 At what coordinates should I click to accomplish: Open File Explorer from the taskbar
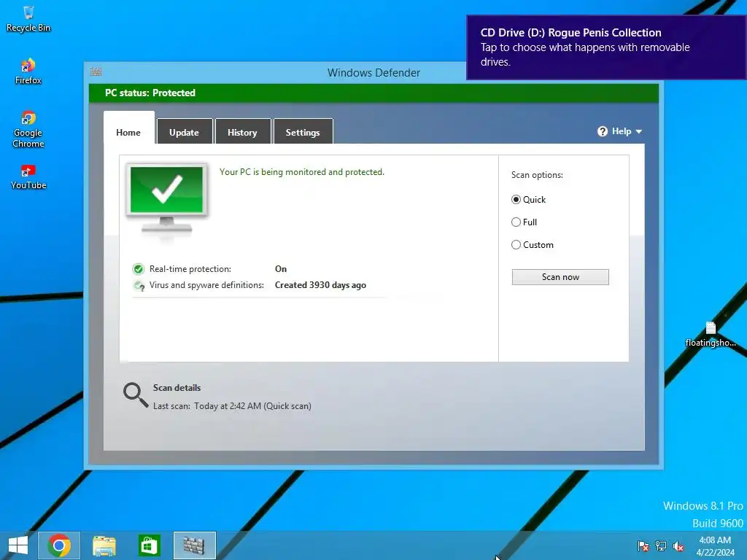104,545
